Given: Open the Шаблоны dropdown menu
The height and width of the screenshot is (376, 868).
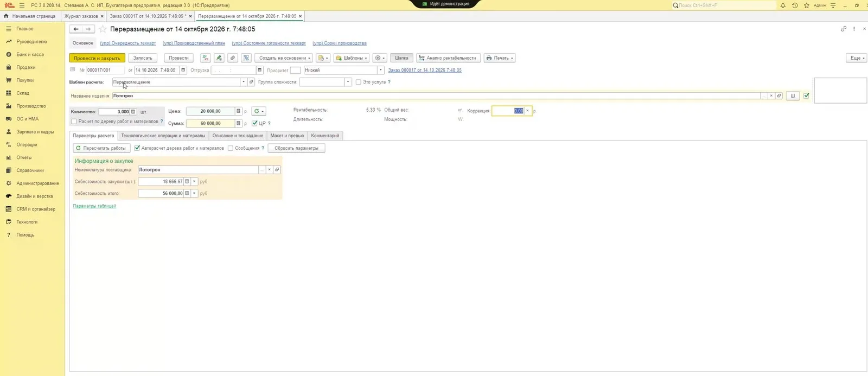Looking at the screenshot, I should click(351, 58).
